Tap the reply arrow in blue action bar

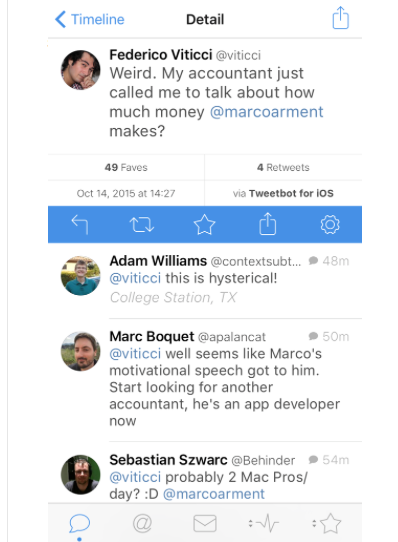tap(80, 225)
